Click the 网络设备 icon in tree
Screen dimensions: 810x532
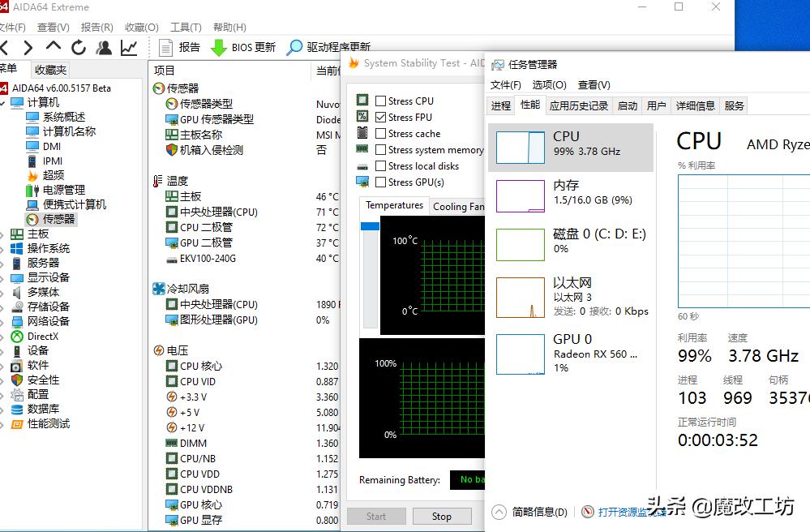17,321
